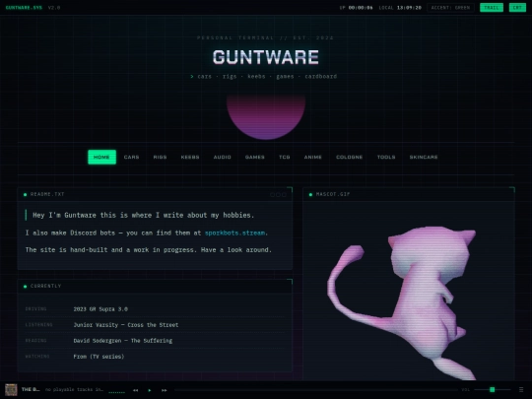
Task: Toggle the CRT effect
Action: tap(517, 8)
